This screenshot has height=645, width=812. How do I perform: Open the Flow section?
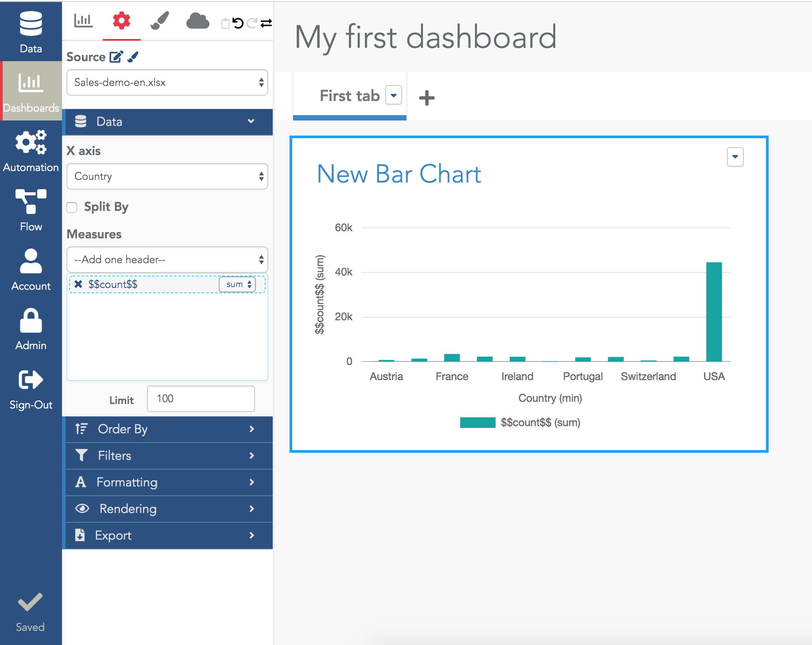point(31,210)
